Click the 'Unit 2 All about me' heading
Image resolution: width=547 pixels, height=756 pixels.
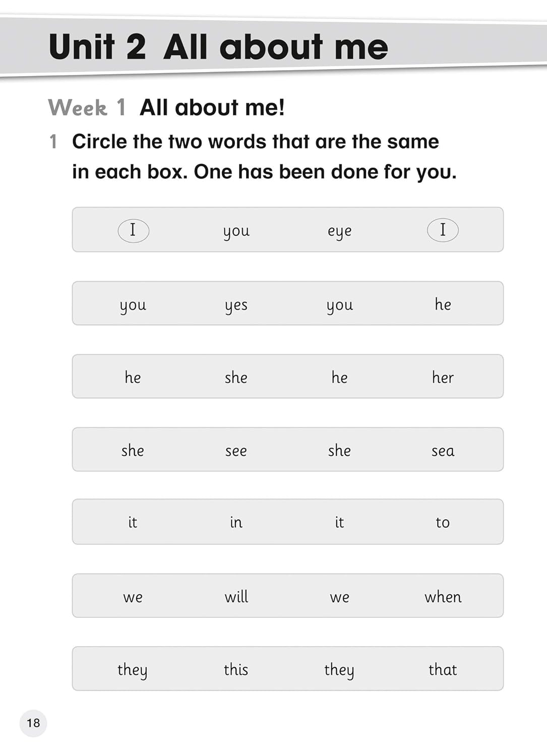pos(218,47)
